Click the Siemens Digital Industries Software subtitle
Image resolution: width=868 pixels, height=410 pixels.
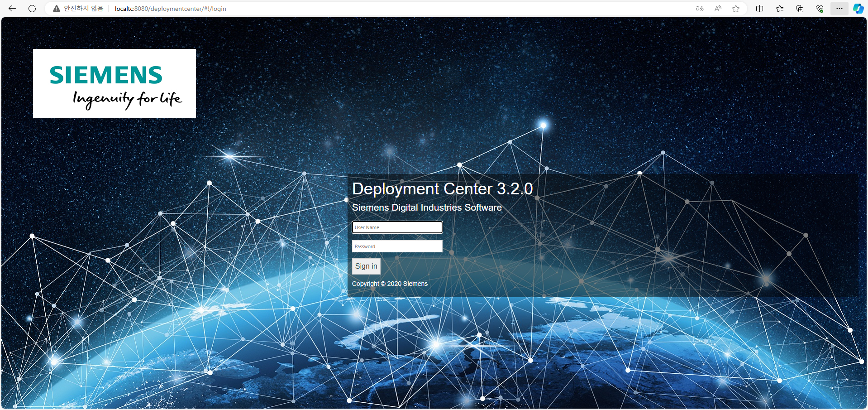click(427, 207)
